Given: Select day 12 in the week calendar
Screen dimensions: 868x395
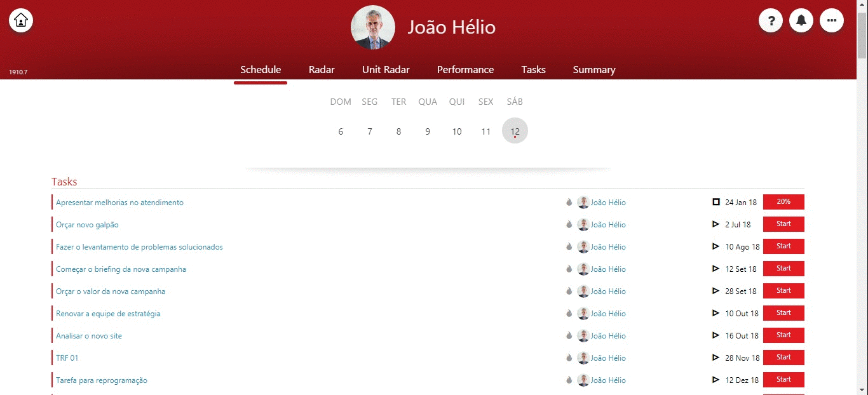Looking at the screenshot, I should 515,131.
